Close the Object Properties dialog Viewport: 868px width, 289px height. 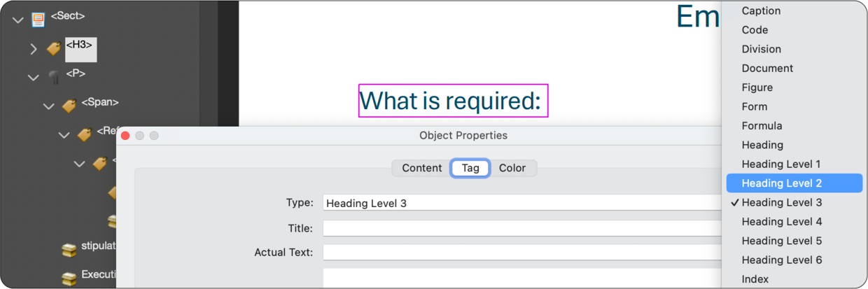click(x=125, y=136)
